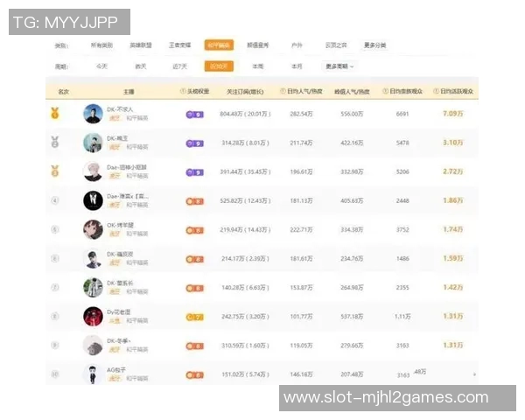This screenshot has width=525, height=420.
Task: Select the 本周 period filter
Action: pyautogui.click(x=258, y=66)
